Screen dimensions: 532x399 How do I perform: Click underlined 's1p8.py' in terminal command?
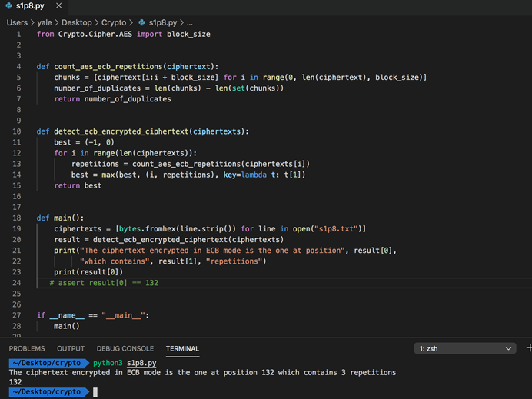point(141,363)
